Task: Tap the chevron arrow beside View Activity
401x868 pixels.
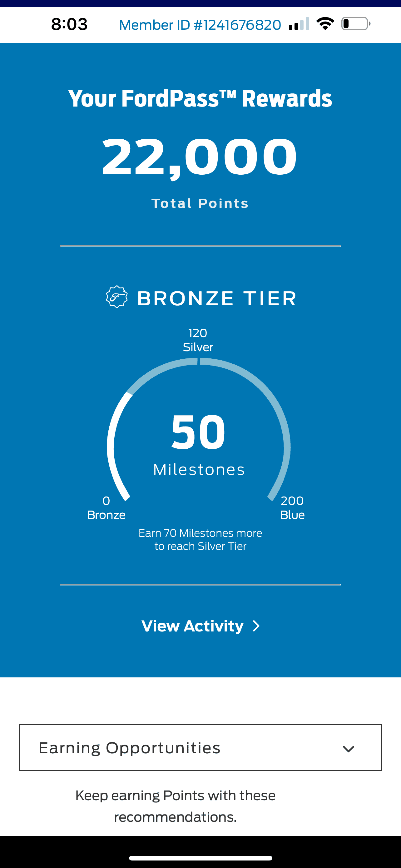Action: point(257,626)
